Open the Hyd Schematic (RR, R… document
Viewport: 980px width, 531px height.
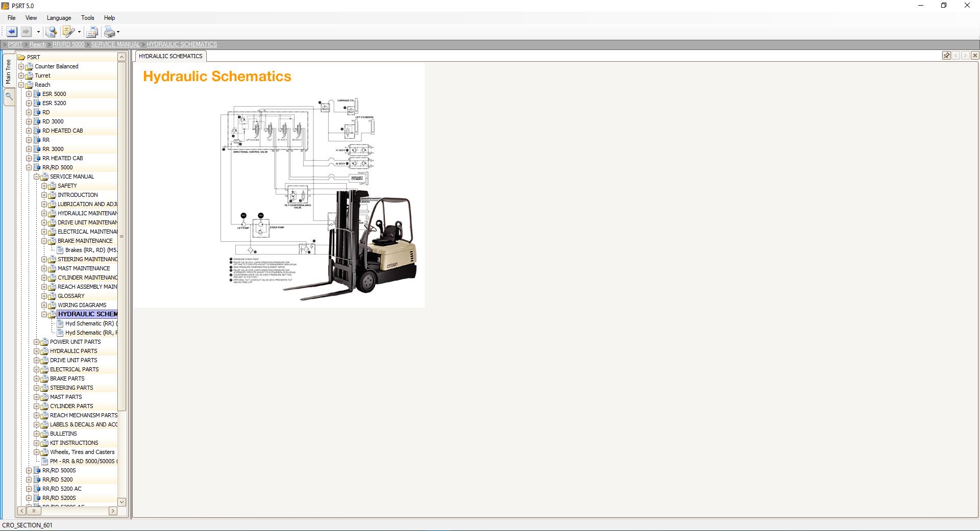tap(91, 333)
